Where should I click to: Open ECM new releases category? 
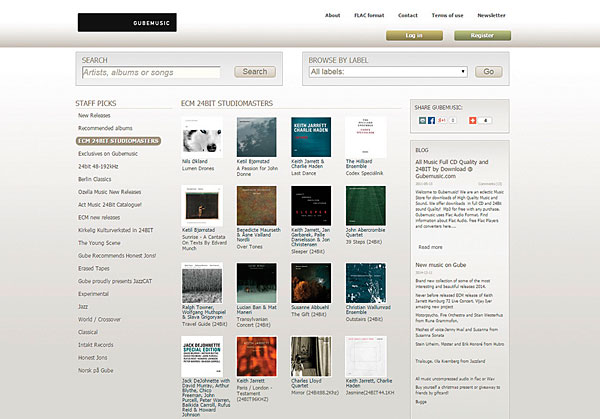[x=99, y=217]
